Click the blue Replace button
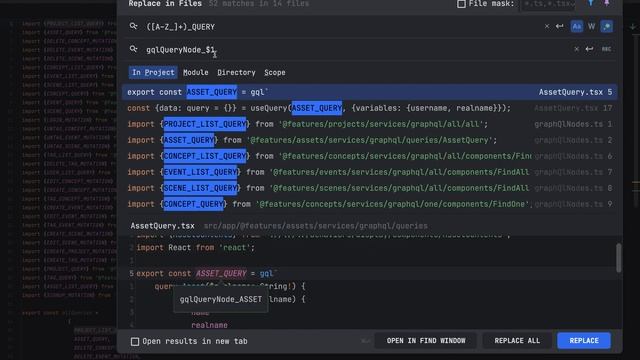Viewport: 640px width, 360px height. click(x=584, y=340)
